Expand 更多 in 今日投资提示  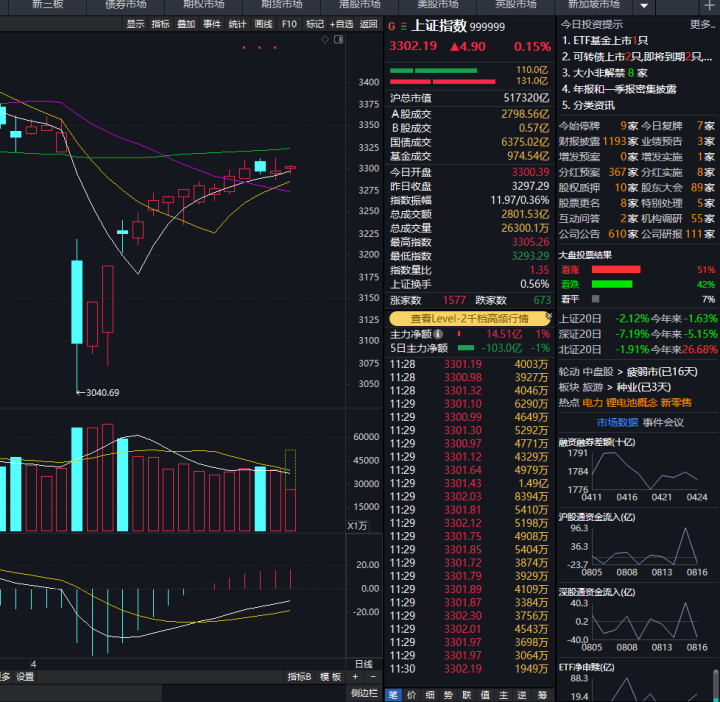[702, 24]
